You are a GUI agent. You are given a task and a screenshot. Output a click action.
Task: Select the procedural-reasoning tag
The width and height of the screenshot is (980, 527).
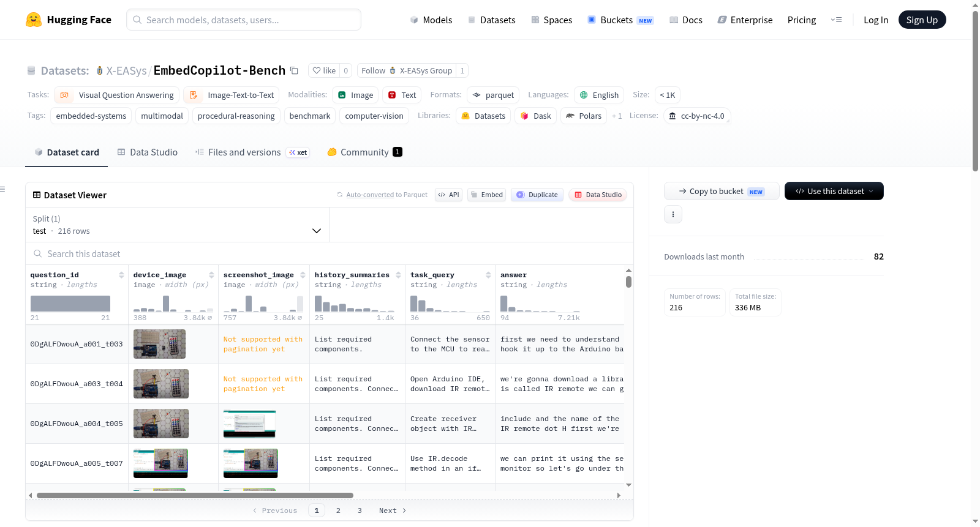click(236, 116)
